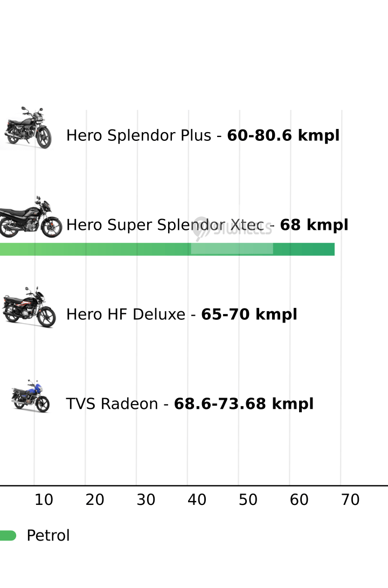The height and width of the screenshot is (588, 388).
Task: Click the 60 axis tick label
Action: (x=299, y=500)
